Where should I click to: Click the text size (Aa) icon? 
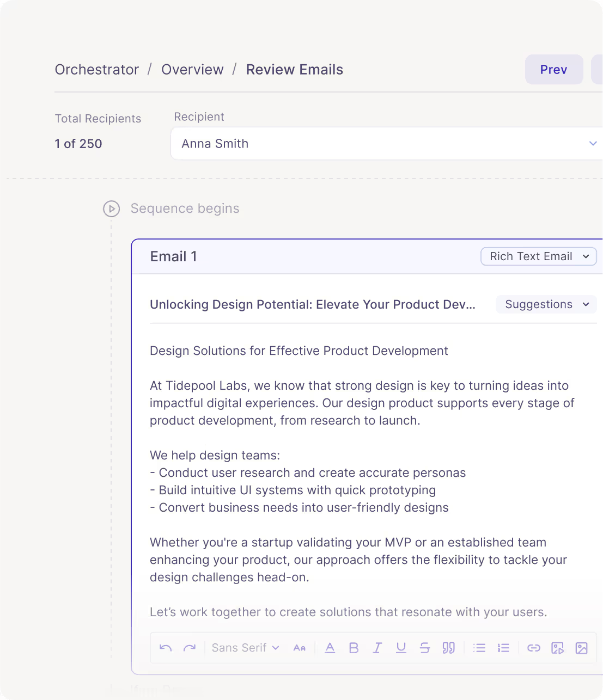coord(300,648)
